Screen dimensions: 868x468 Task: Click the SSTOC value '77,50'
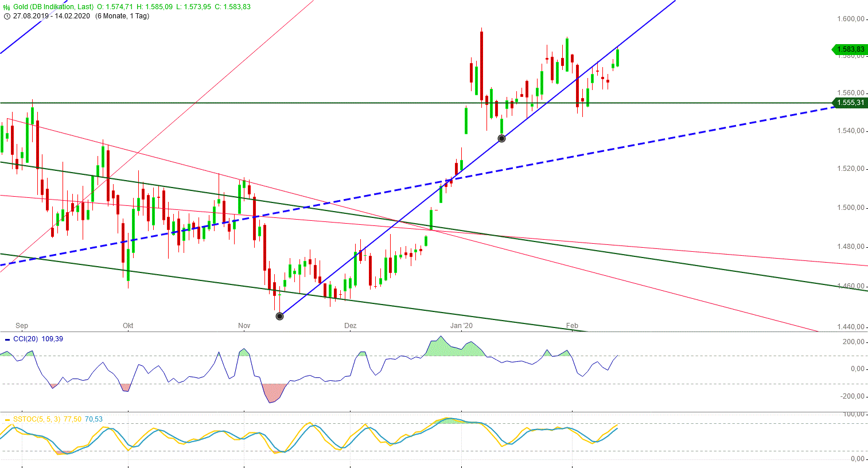(72, 419)
